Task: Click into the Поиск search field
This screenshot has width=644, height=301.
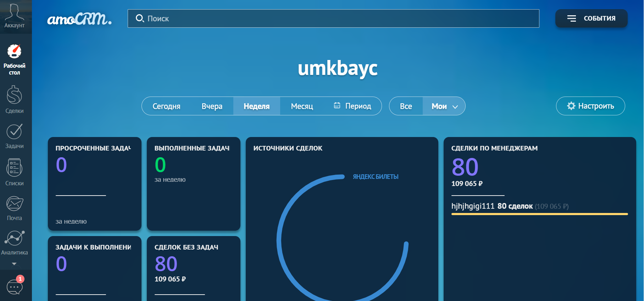Action: (333, 18)
